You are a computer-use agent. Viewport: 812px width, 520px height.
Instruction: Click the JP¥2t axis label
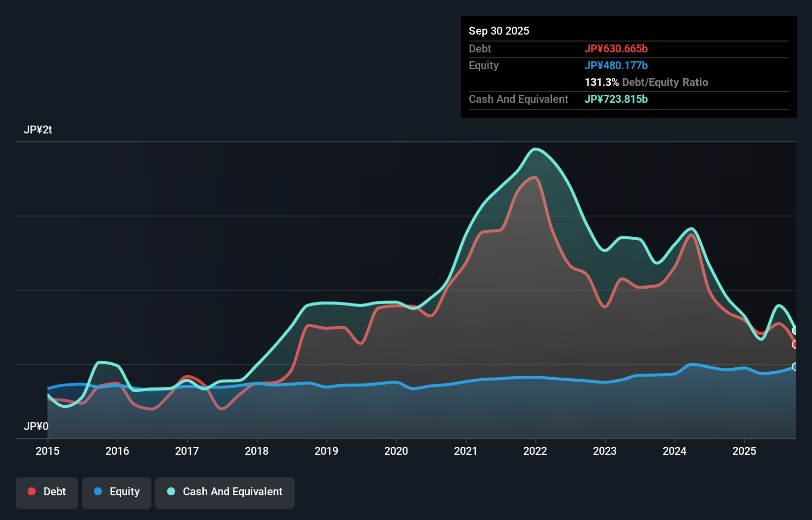(39, 130)
